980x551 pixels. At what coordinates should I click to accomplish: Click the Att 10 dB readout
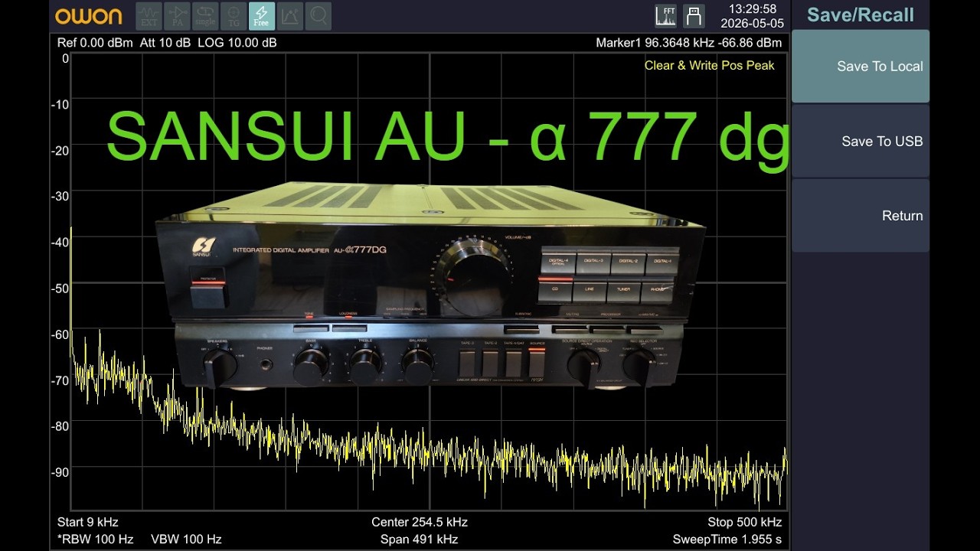pyautogui.click(x=165, y=43)
